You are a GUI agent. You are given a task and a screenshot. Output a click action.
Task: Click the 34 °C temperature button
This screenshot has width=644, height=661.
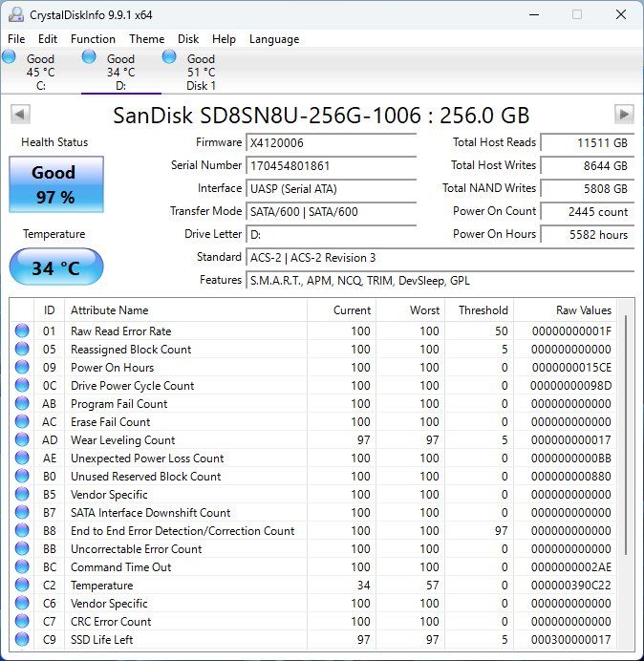[56, 267]
